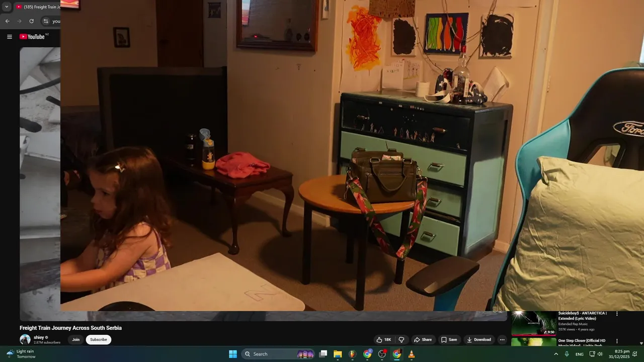This screenshot has height=362, width=644.
Task: Open File Explorer from the taskbar
Action: 338,354
